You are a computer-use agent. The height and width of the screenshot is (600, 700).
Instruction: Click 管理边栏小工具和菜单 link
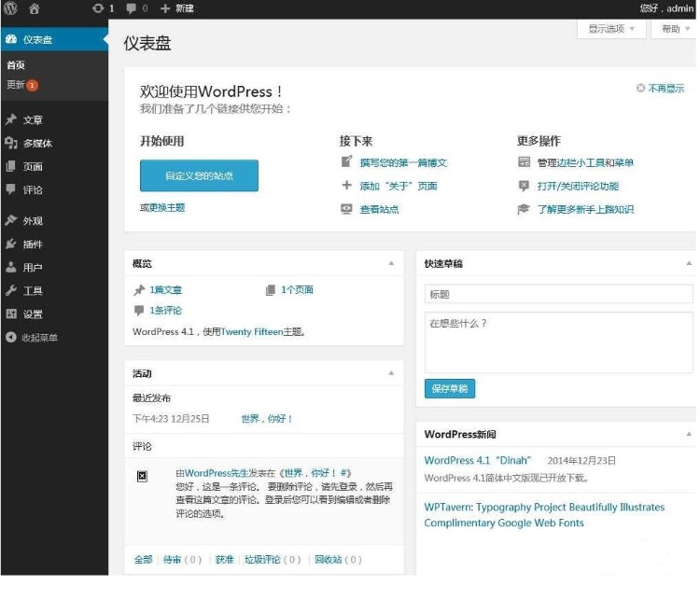[x=585, y=163]
